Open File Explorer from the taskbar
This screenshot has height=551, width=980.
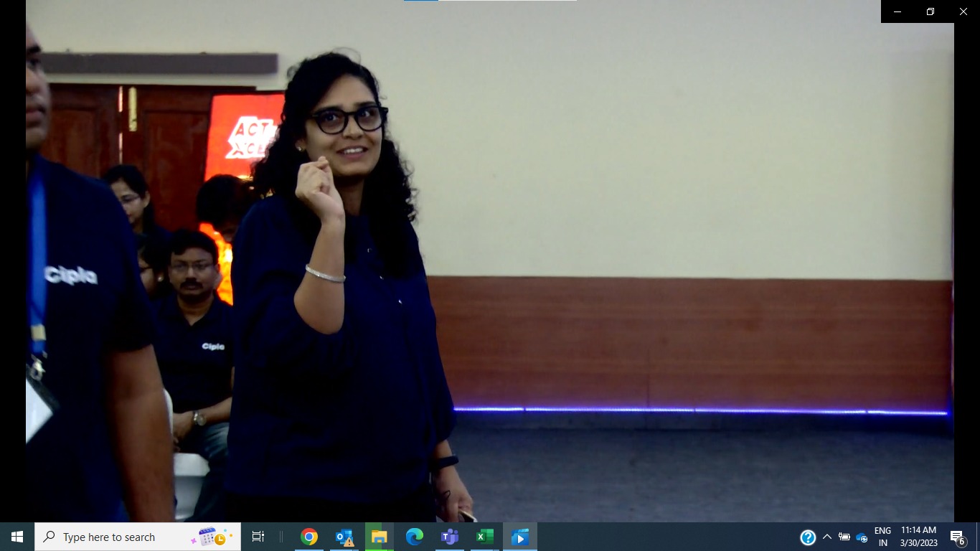[380, 537]
